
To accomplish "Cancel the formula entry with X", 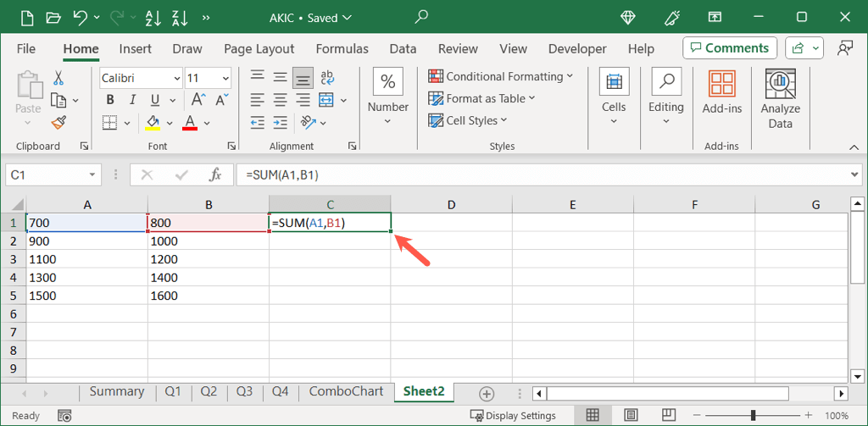I will [147, 175].
